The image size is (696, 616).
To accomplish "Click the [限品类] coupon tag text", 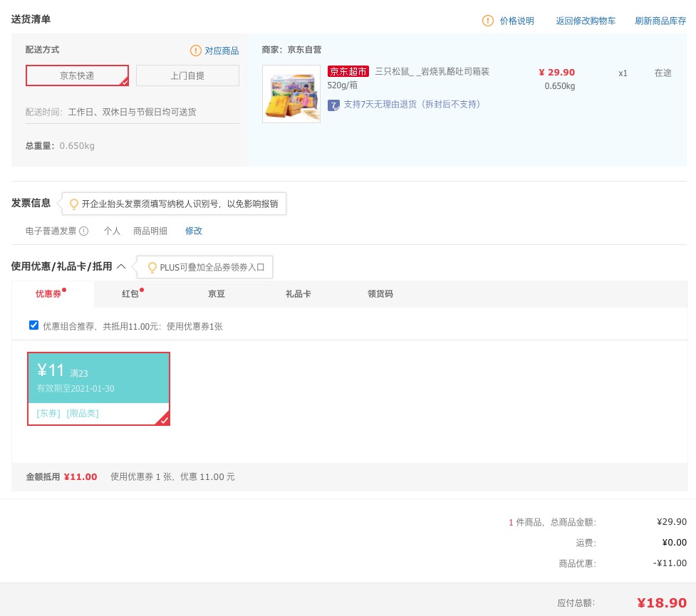I will [83, 414].
